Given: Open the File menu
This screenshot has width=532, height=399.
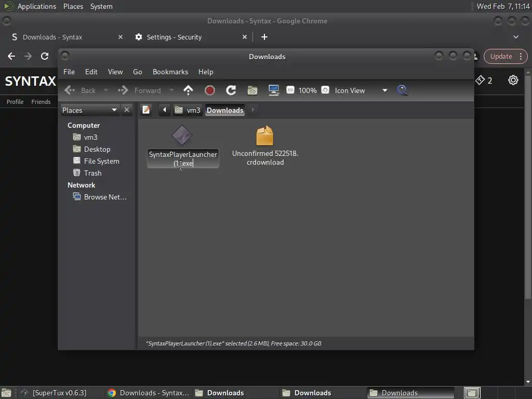Looking at the screenshot, I should pos(69,72).
